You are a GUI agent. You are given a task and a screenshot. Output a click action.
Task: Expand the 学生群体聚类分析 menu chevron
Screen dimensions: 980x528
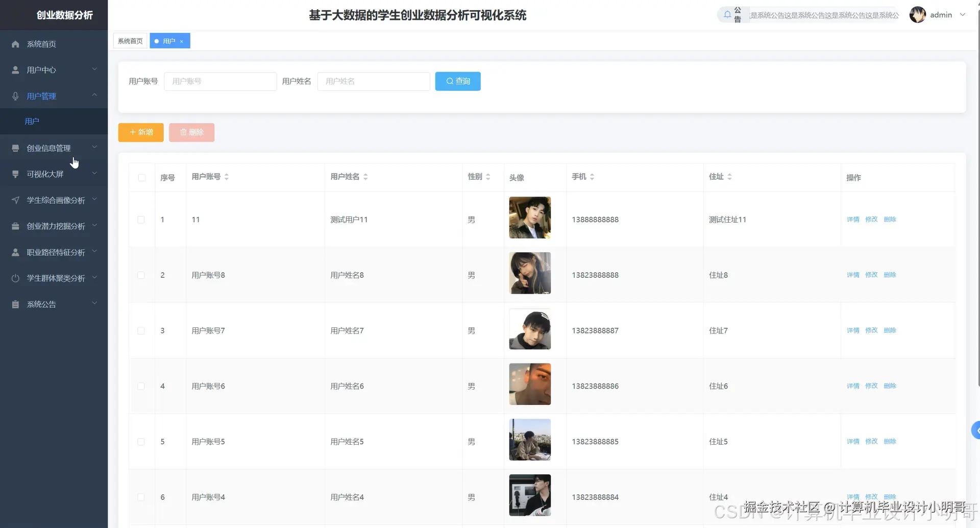[x=94, y=277]
